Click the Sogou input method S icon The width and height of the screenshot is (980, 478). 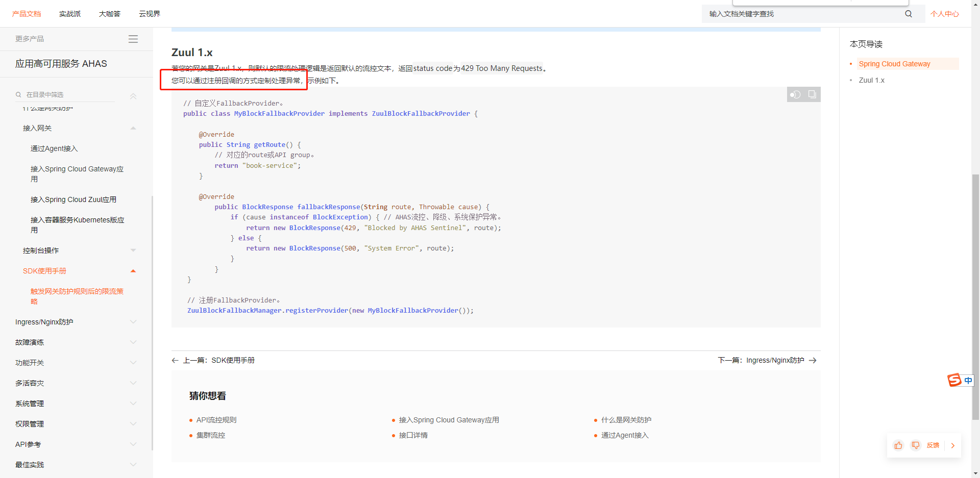tap(954, 380)
